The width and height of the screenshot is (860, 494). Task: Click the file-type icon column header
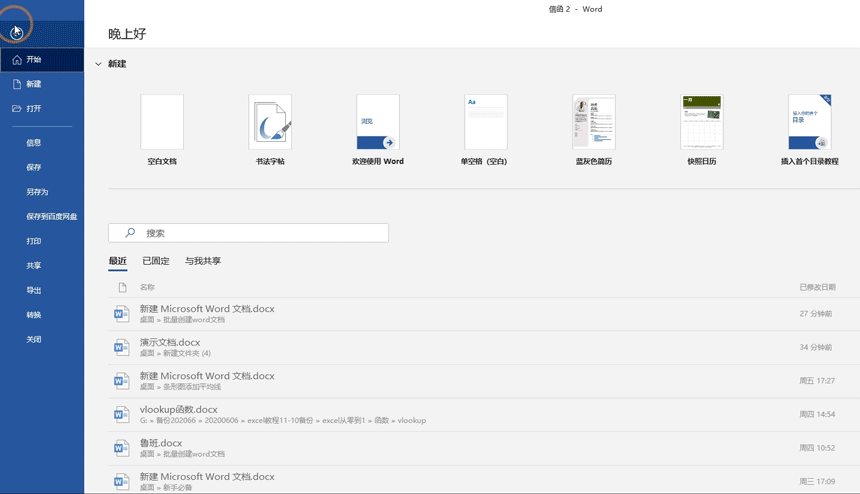122,287
